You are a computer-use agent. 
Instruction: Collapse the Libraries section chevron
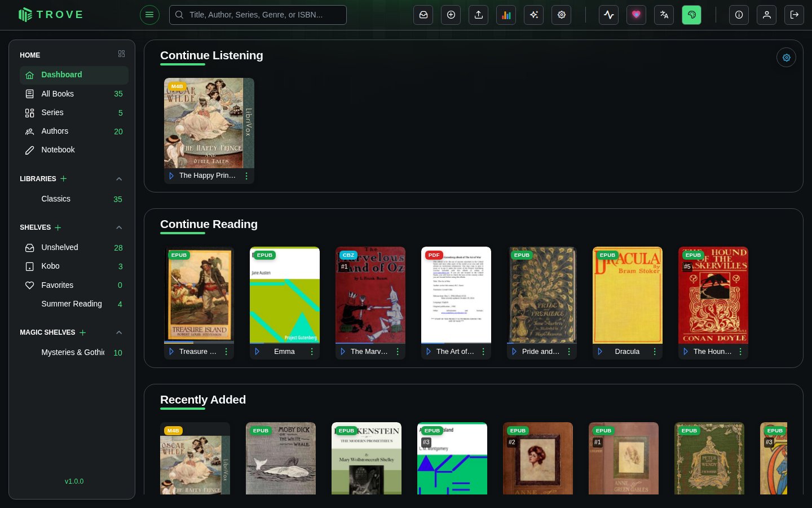pos(119,179)
